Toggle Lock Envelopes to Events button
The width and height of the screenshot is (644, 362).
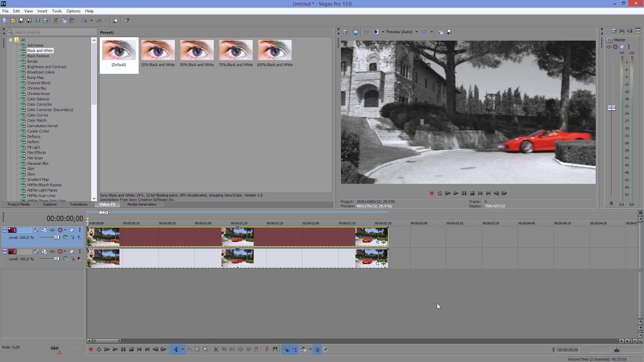pyautogui.click(x=317, y=349)
